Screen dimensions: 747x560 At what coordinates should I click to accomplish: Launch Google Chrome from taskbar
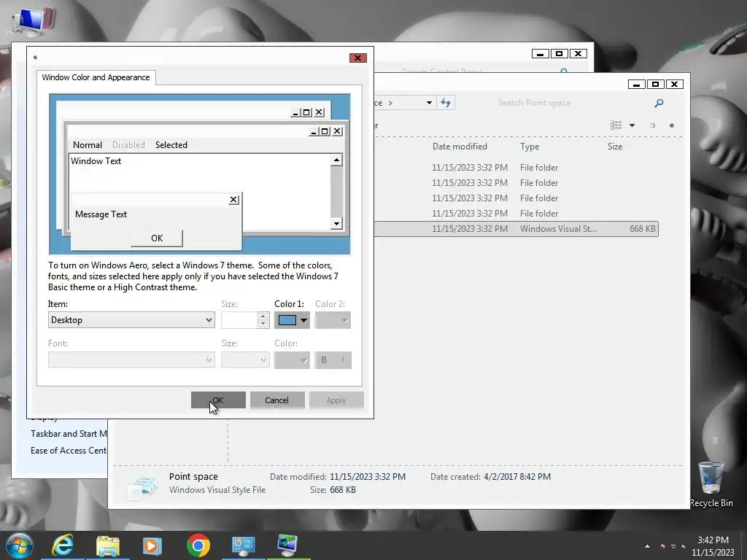[198, 545]
